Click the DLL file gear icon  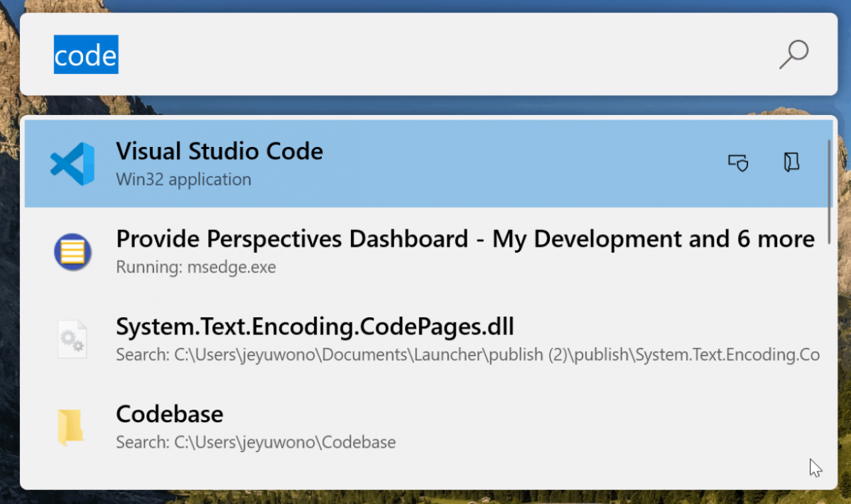coord(72,339)
